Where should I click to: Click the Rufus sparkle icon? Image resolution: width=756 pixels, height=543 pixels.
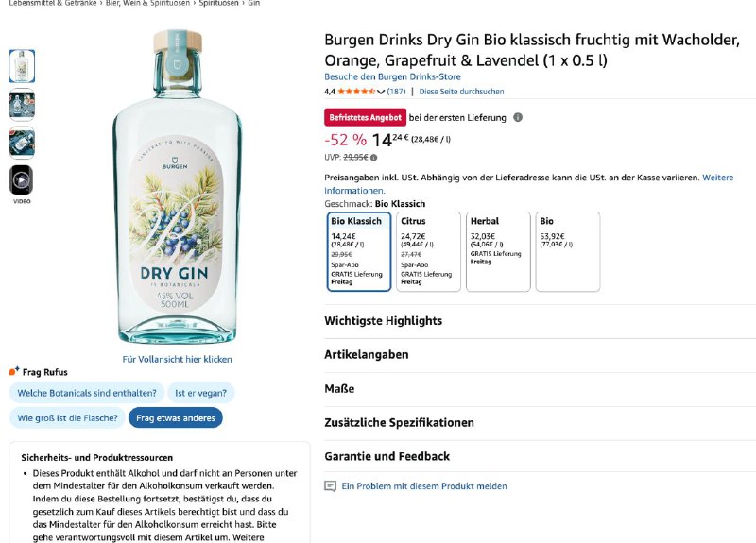coord(14,371)
